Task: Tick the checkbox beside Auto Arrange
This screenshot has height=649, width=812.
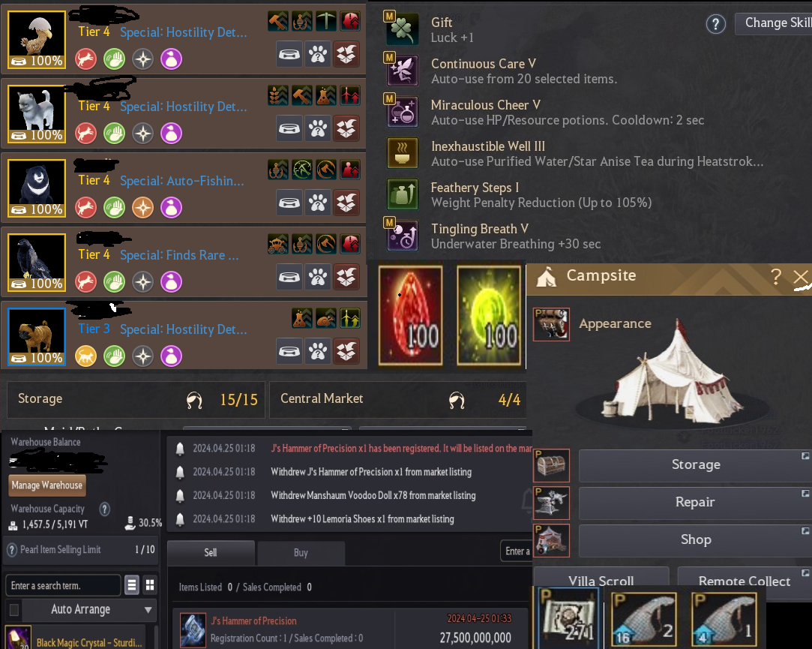Action: click(x=14, y=609)
